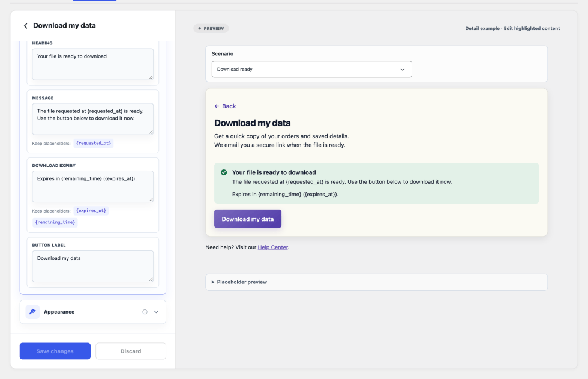Click the green checkmark success icon

click(224, 172)
